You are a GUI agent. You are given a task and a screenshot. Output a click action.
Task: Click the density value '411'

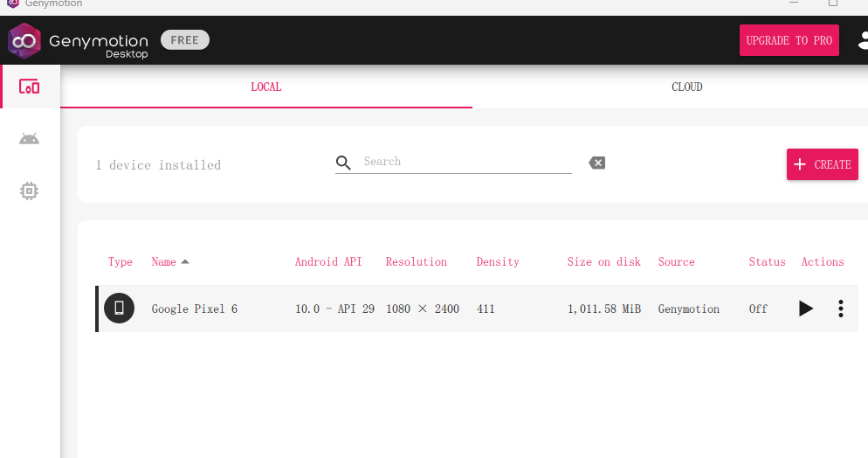486,309
